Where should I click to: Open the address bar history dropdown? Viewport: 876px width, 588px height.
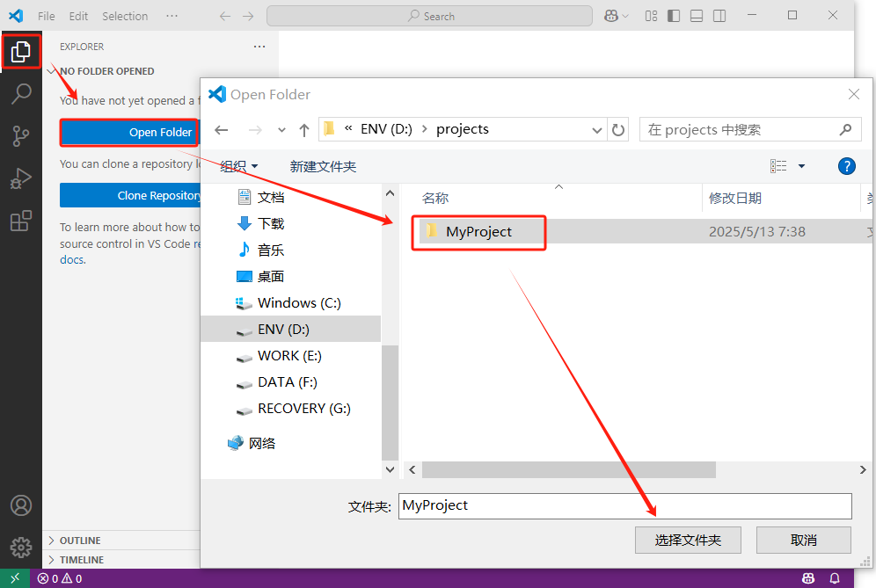point(596,130)
